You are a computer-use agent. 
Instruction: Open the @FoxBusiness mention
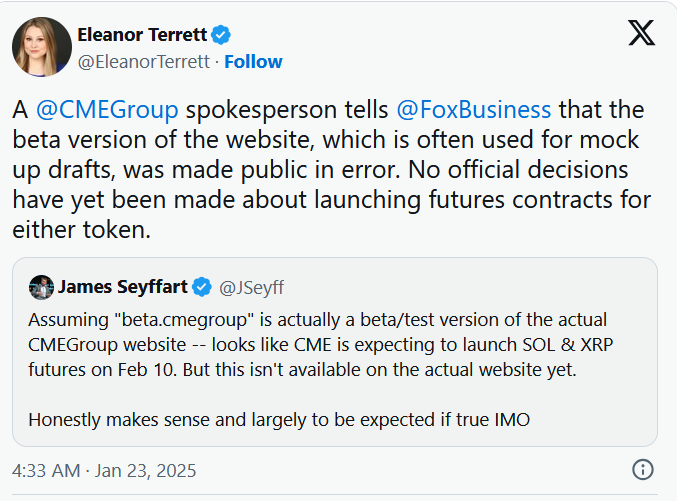click(x=471, y=109)
